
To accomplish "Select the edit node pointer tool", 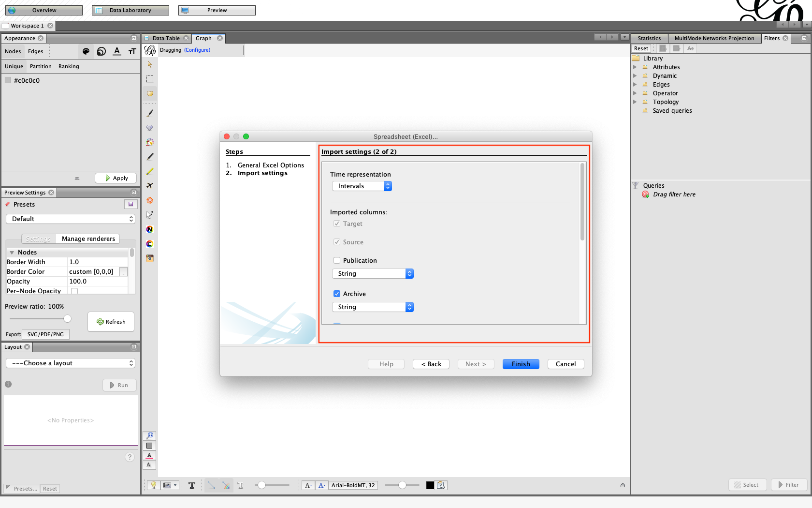I will click(150, 215).
